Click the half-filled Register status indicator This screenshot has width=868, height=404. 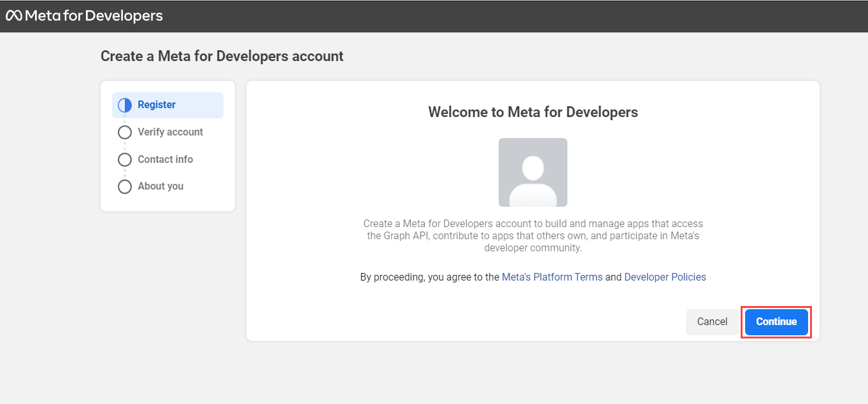click(124, 104)
